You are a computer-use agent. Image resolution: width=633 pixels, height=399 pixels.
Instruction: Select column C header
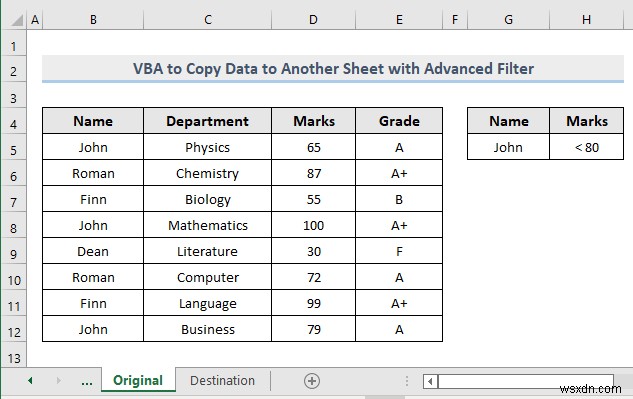[208, 20]
